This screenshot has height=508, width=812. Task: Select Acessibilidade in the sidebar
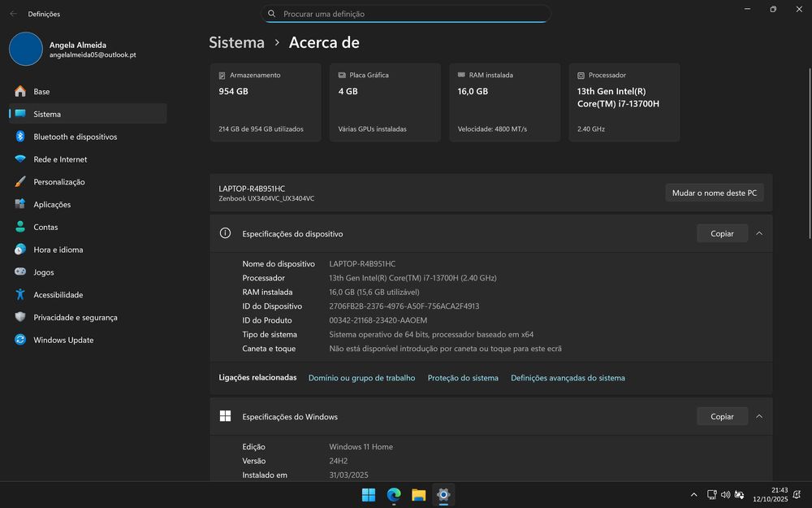[88, 294]
